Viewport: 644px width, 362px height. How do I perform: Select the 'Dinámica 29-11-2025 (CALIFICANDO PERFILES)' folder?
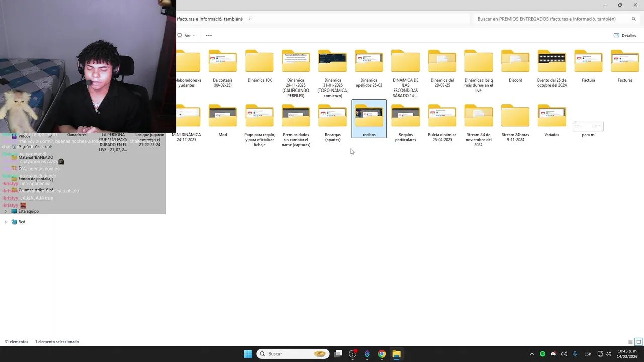click(x=296, y=72)
